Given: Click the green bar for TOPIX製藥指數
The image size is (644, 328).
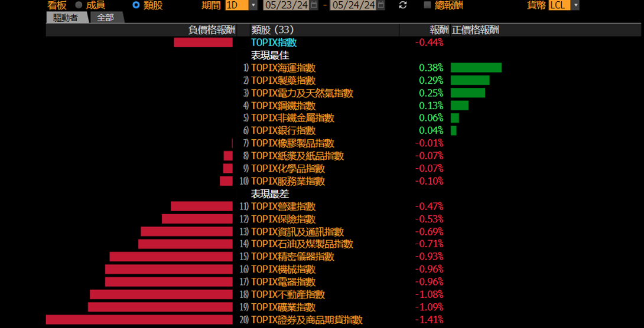Looking at the screenshot, I should point(470,80).
